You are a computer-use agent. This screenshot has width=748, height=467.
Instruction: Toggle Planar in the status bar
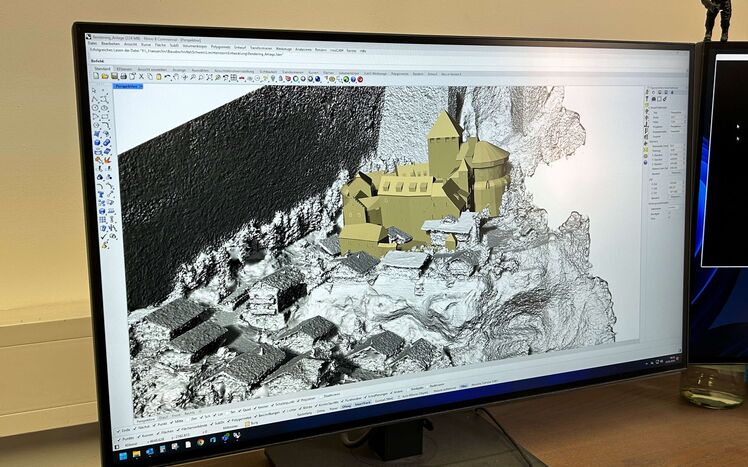333,409
